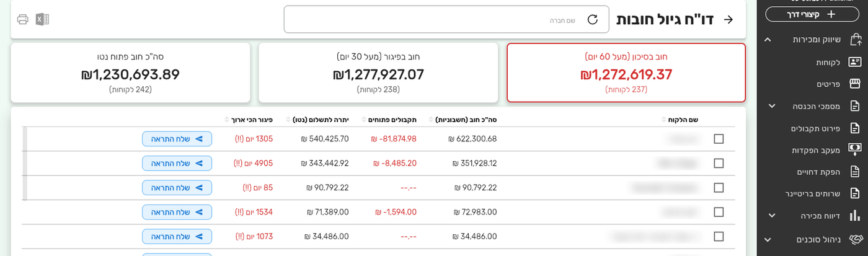Click the -8,485.20 open receipts value
Screen dimensions: 868x256
pos(395,163)
